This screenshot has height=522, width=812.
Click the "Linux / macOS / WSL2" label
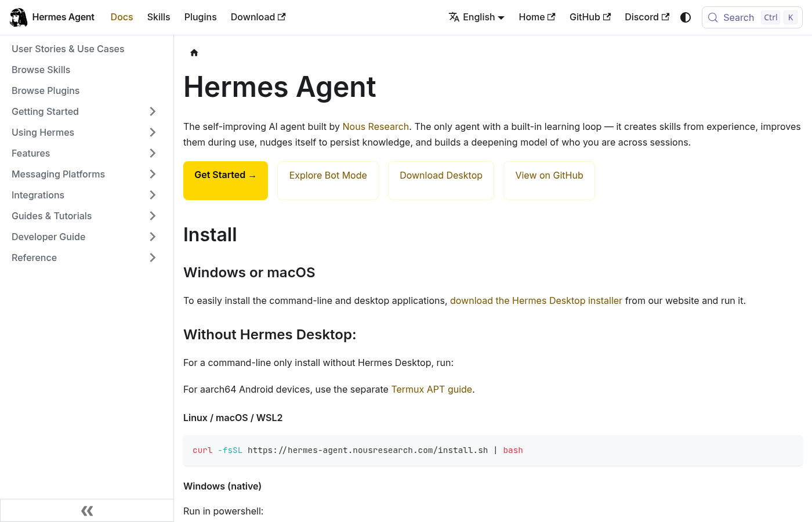[233, 418]
